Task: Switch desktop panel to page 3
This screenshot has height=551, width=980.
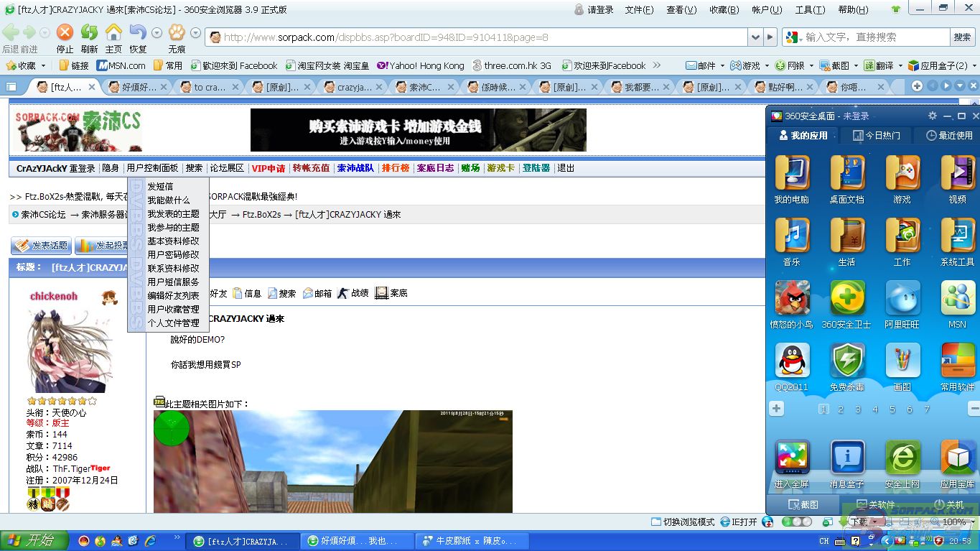Action: click(x=858, y=409)
